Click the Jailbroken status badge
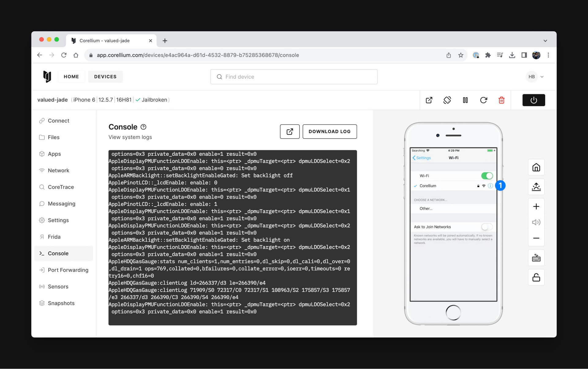This screenshot has height=369, width=588. pyautogui.click(x=152, y=99)
